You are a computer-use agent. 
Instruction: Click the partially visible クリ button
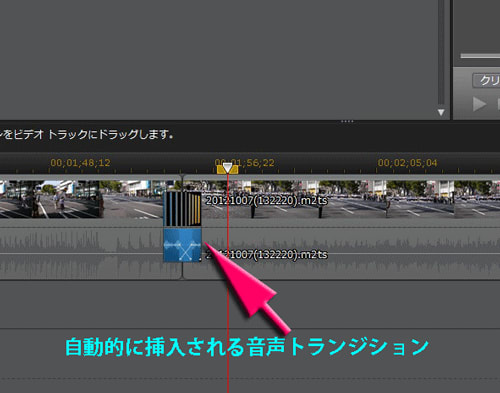pyautogui.click(x=486, y=81)
